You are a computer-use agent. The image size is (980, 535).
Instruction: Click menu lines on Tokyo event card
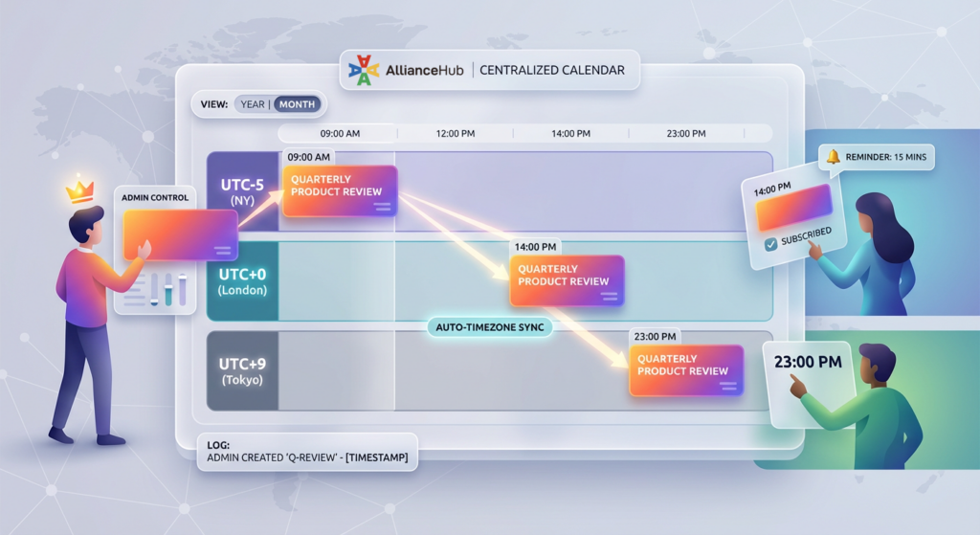(x=728, y=386)
